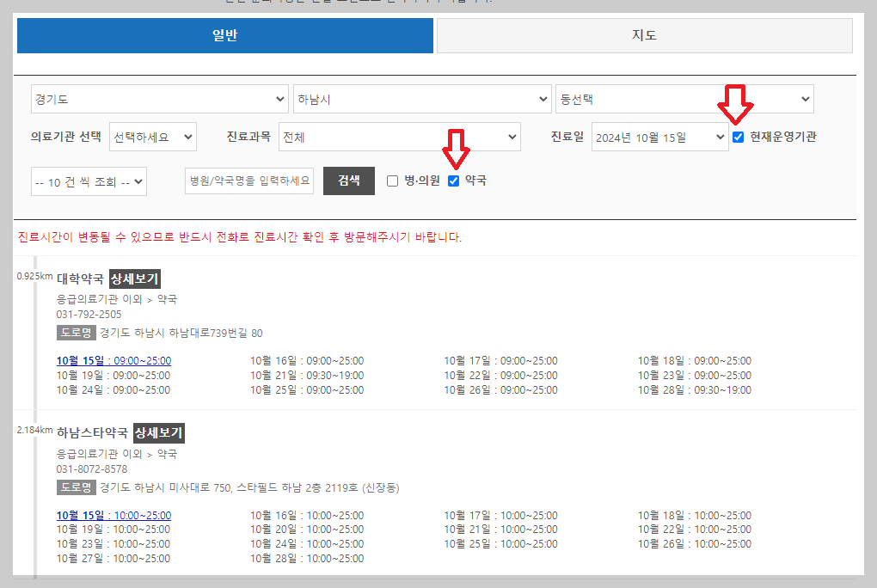Click 대학약국 10월 28일 : 09:30~19:00
Image resolution: width=877 pixels, height=588 pixels.
coord(695,390)
